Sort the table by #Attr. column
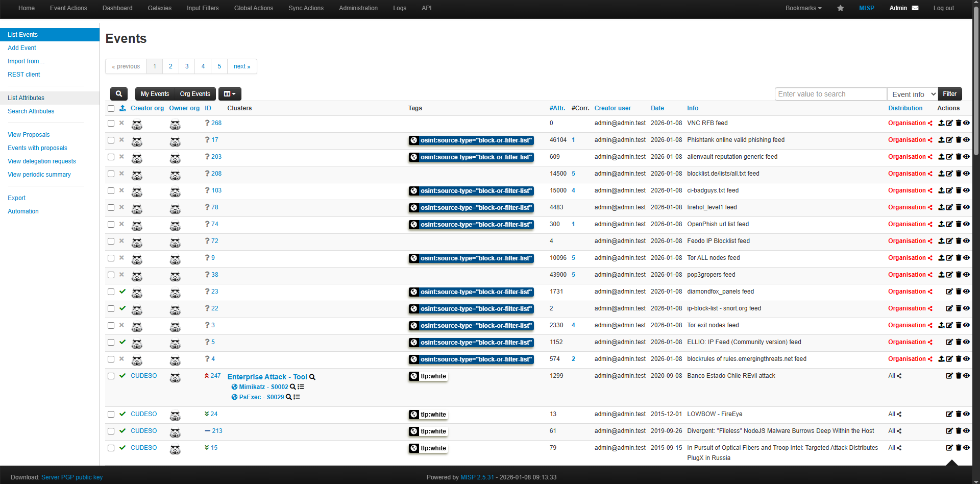Image resolution: width=980 pixels, height=484 pixels. pos(557,108)
